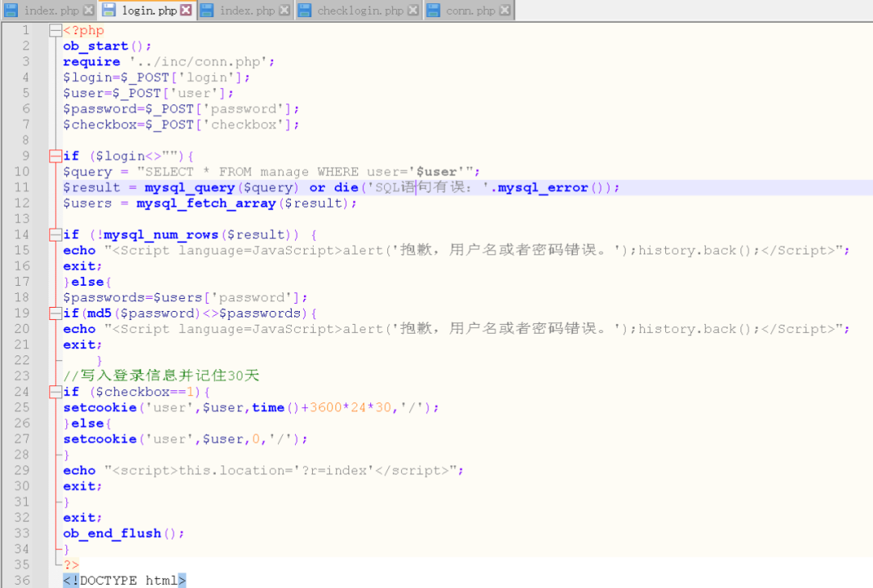The height and width of the screenshot is (588, 873).
Task: Click line number 36 in the margin
Action: click(x=23, y=580)
